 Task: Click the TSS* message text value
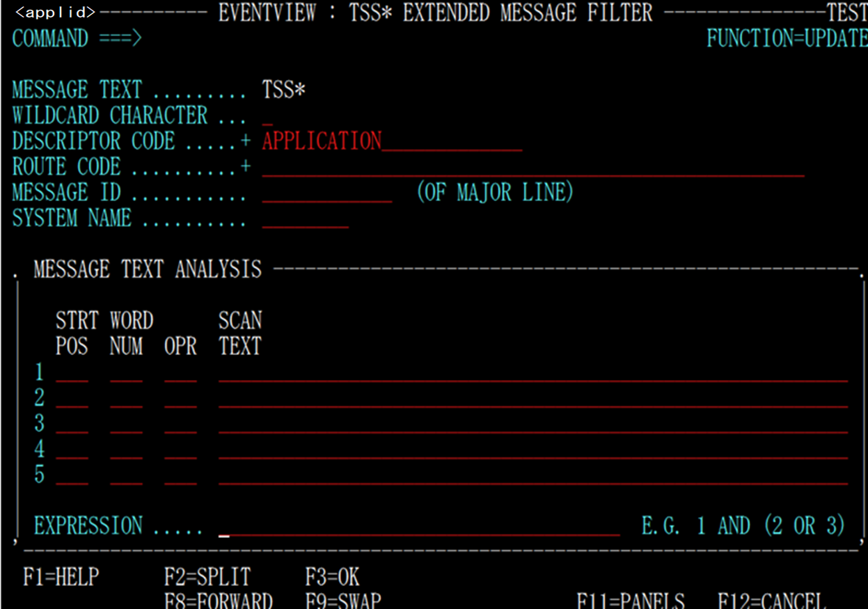[284, 90]
